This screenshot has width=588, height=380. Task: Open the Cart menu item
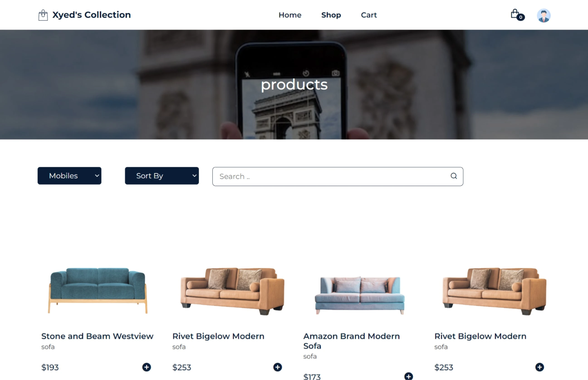pyautogui.click(x=369, y=15)
